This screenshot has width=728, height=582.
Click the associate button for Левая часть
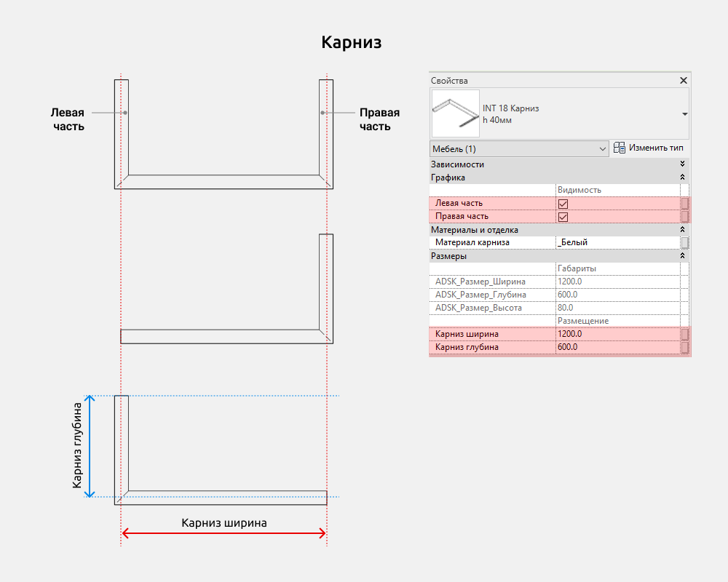(685, 204)
